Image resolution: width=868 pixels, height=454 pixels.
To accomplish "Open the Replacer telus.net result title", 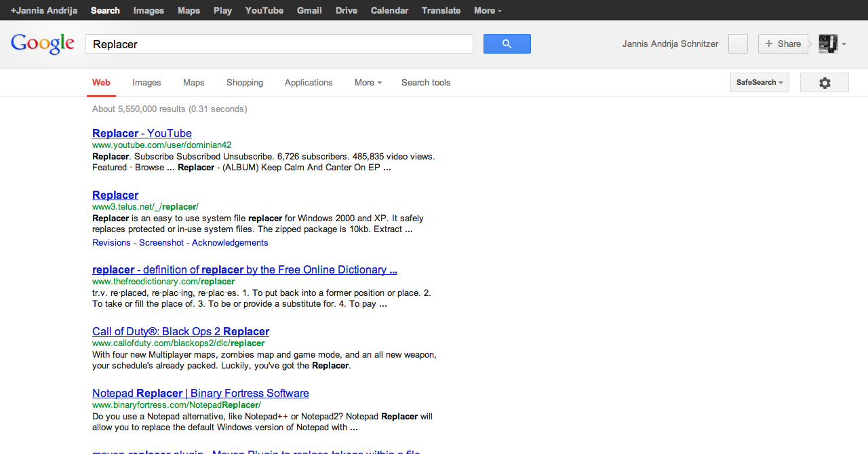I will pyautogui.click(x=115, y=195).
